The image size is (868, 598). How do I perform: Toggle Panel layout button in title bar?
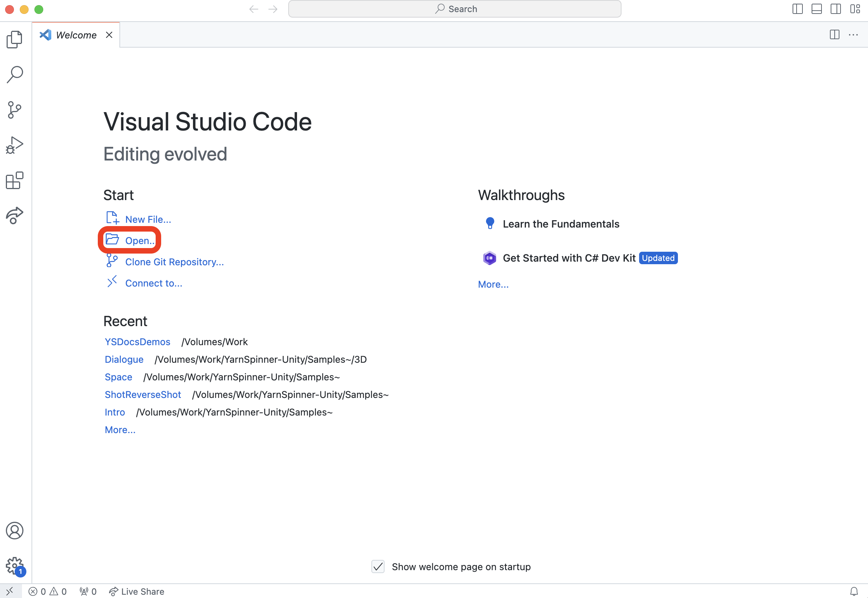817,9
